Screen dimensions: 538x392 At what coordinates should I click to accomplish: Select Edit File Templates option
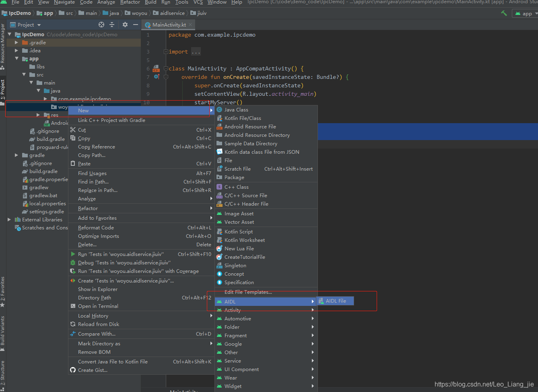(x=266, y=292)
